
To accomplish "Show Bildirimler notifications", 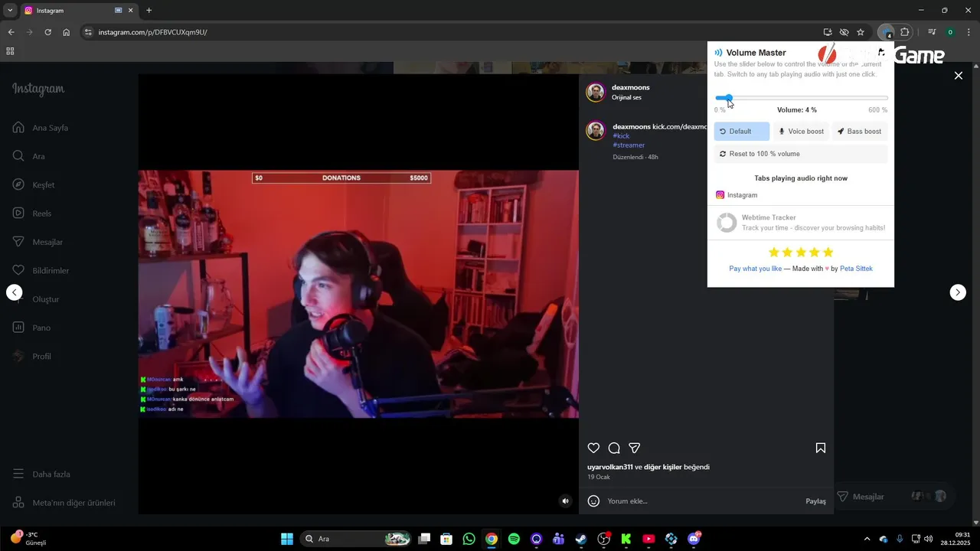I will (x=41, y=270).
